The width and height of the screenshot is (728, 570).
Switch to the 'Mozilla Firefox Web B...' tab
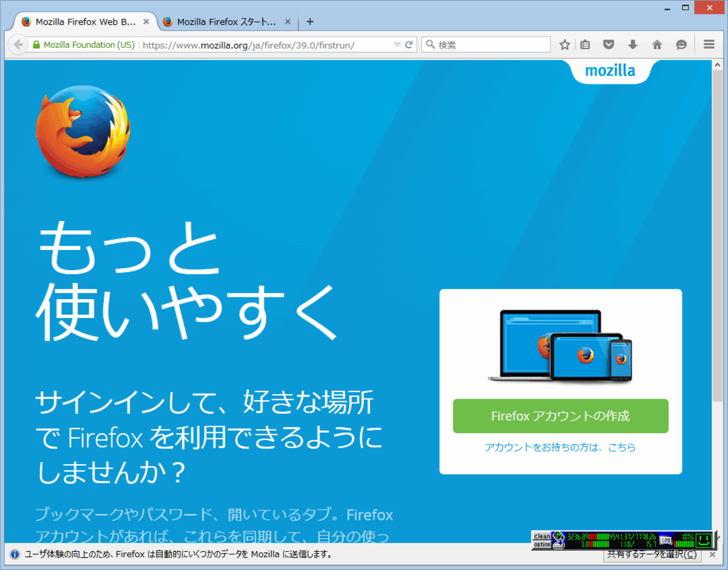84,22
